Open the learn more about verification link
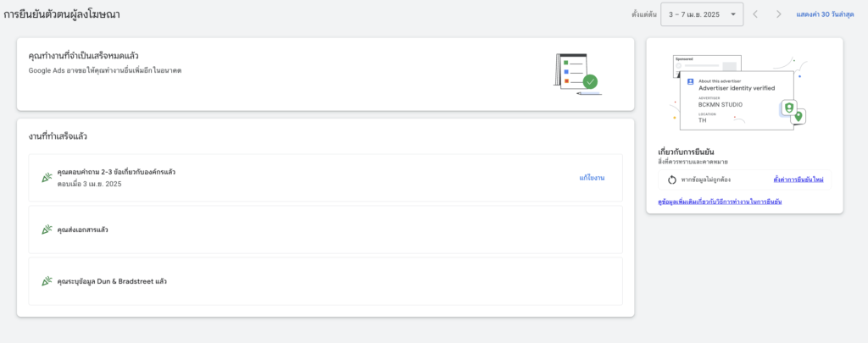Image resolution: width=868 pixels, height=343 pixels. coord(720,202)
